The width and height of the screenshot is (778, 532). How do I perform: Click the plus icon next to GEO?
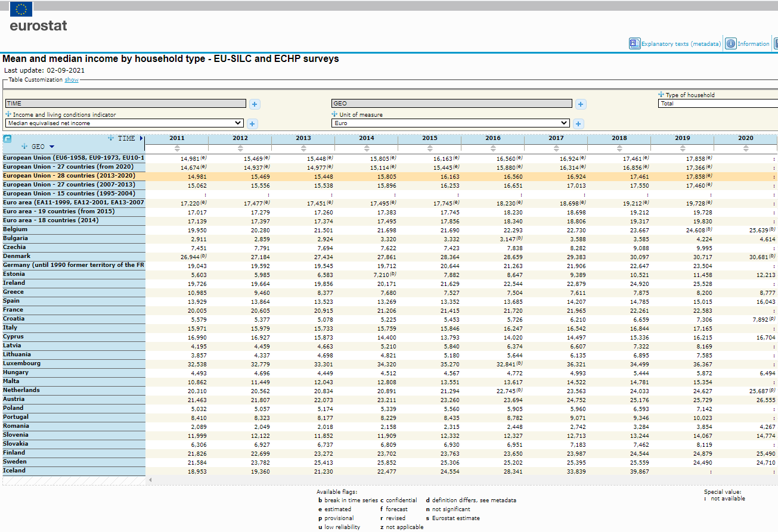(581, 104)
